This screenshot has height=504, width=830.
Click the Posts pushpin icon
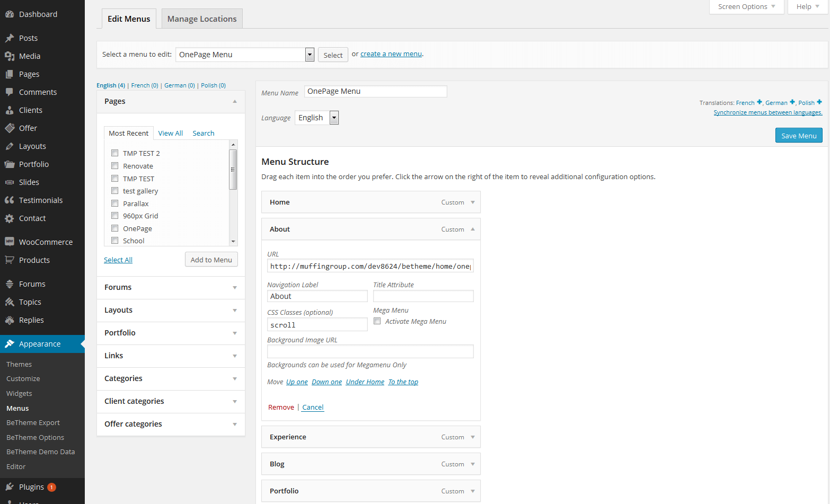pos(10,38)
